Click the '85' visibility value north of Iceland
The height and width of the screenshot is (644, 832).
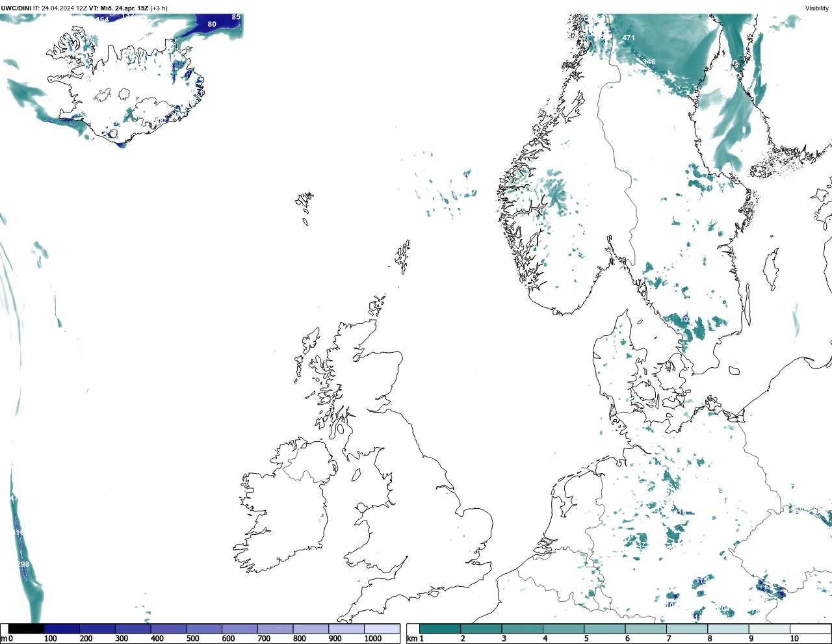click(236, 17)
